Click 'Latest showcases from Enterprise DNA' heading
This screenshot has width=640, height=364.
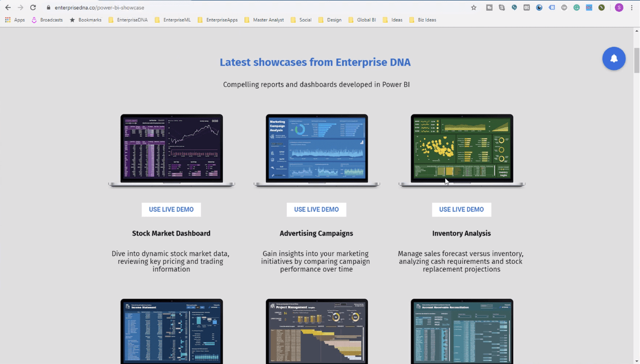click(x=315, y=62)
